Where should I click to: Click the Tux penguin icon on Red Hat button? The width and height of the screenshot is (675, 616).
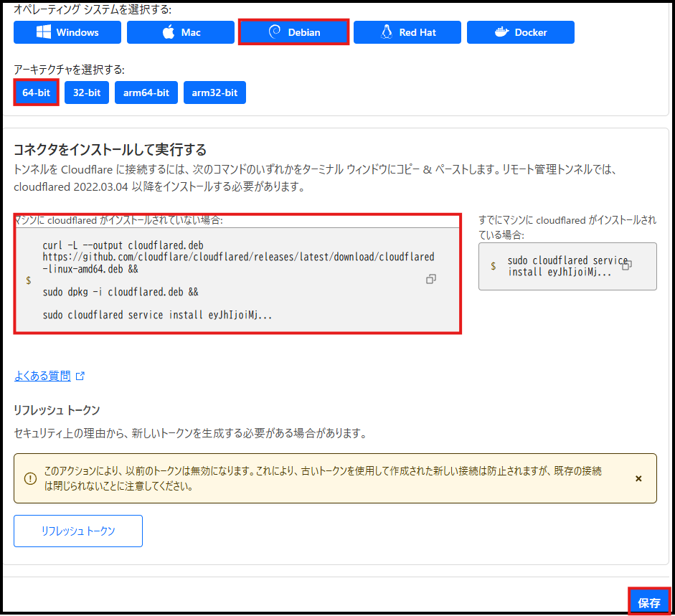pyautogui.click(x=387, y=32)
